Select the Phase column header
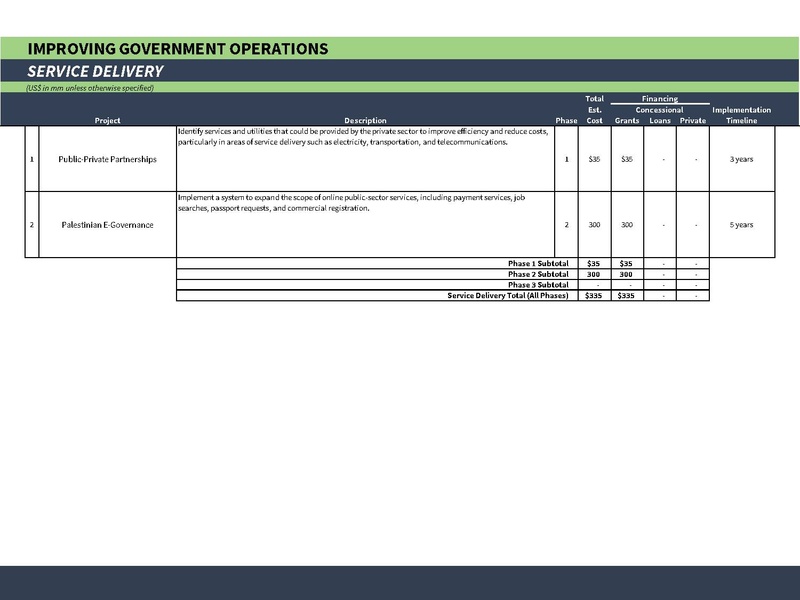This screenshot has width=800, height=600. [x=567, y=121]
